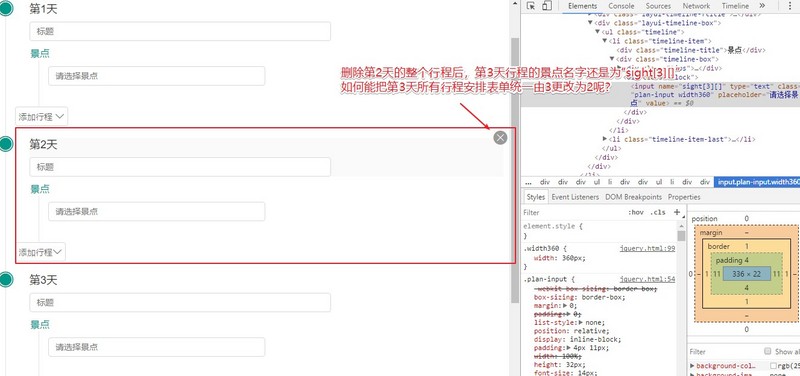This screenshot has height=376, width=800.
Task: Open the Network tab
Action: [x=696, y=6]
